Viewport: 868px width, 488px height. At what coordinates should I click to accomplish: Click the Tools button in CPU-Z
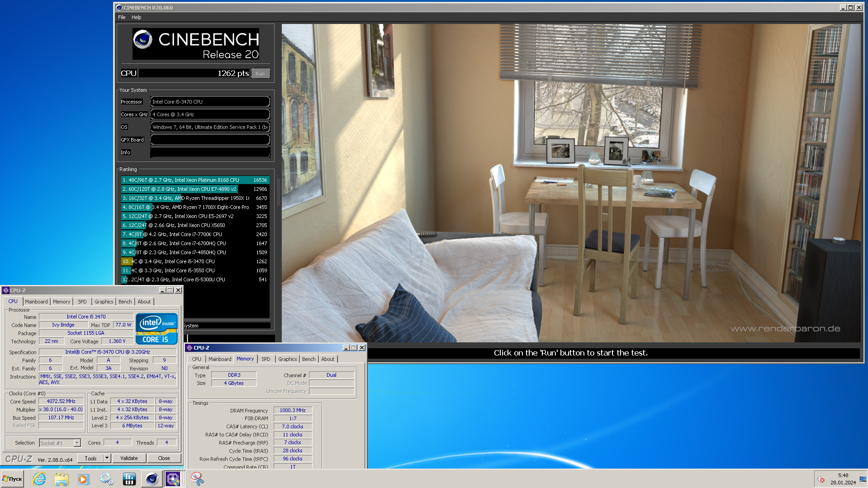click(x=90, y=458)
